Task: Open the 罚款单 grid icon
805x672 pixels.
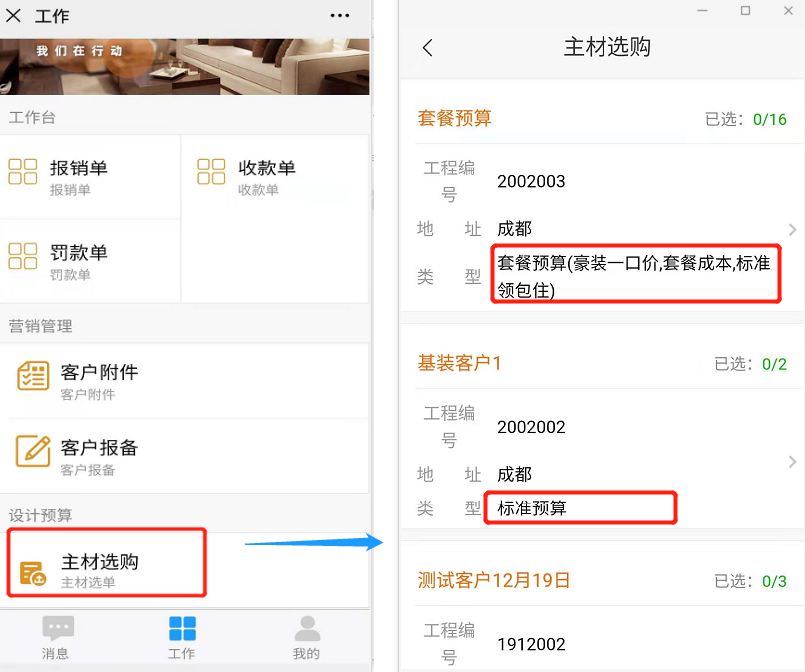Action: (23, 256)
